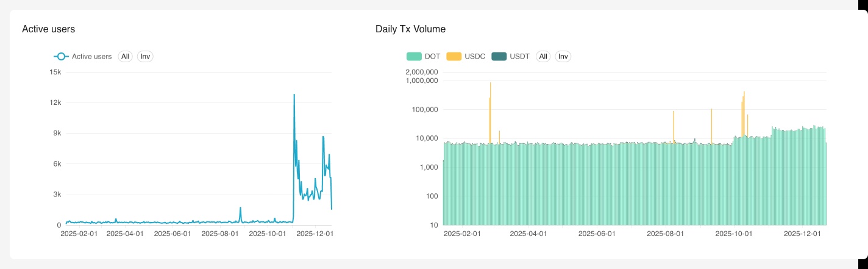Click the Daily Tx Volume chart title

pos(410,29)
